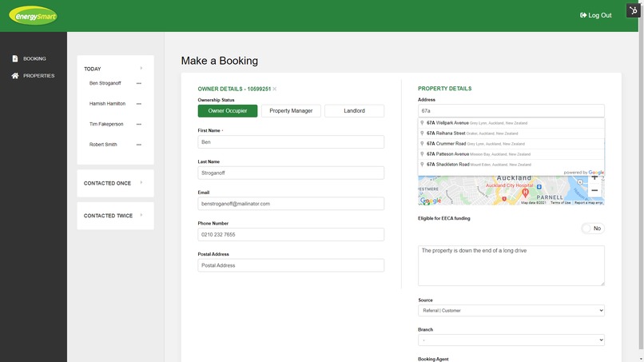Screen dimensions: 644x362
Task: Choose 67A Shackleton Road suggestion
Action: 511,165
